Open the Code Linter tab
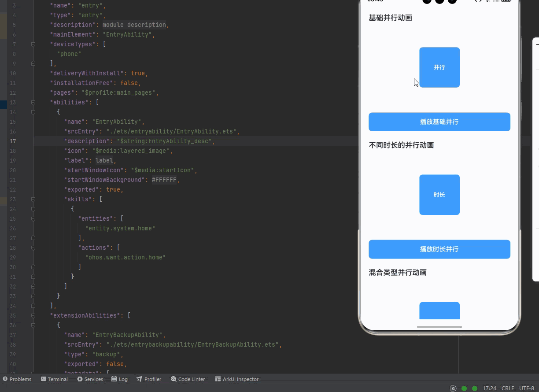The height and width of the screenshot is (392, 539). coord(188,379)
